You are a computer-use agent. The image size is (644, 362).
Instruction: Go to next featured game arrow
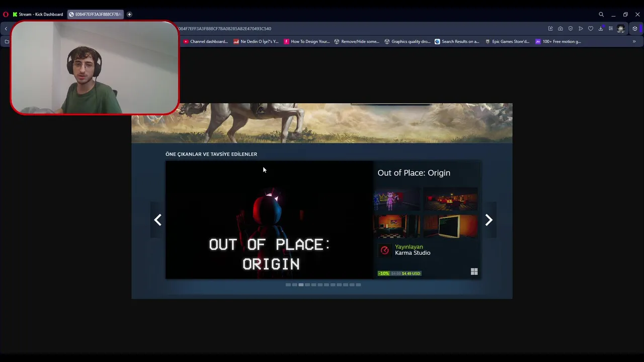489,220
